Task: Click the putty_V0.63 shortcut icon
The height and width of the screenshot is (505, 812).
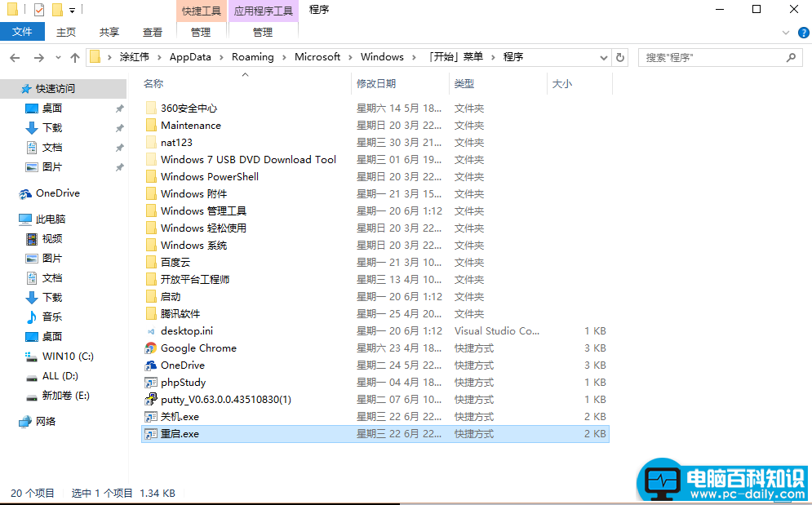Action: tap(151, 399)
